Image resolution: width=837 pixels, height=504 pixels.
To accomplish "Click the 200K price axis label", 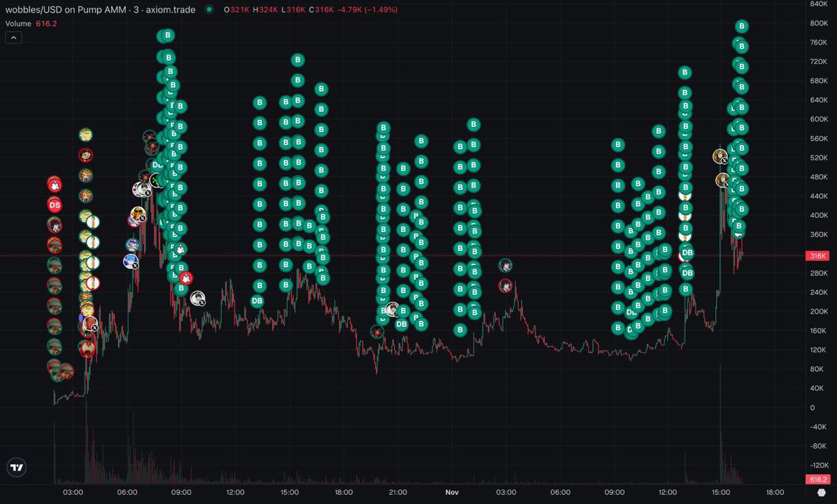I will click(817, 312).
